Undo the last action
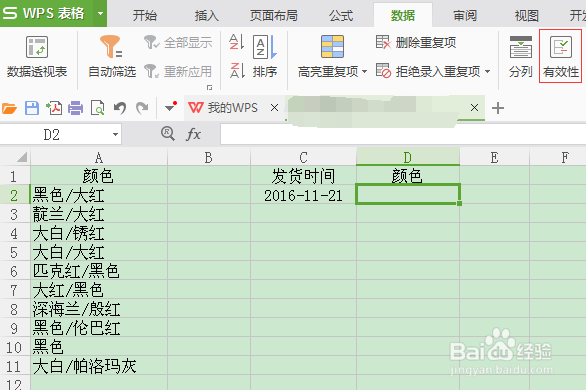 pos(120,108)
